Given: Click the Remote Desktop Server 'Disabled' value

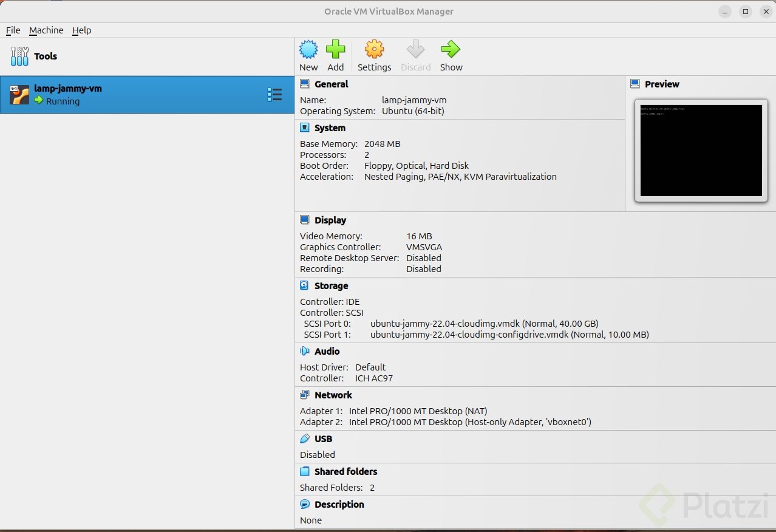Looking at the screenshot, I should coord(424,258).
